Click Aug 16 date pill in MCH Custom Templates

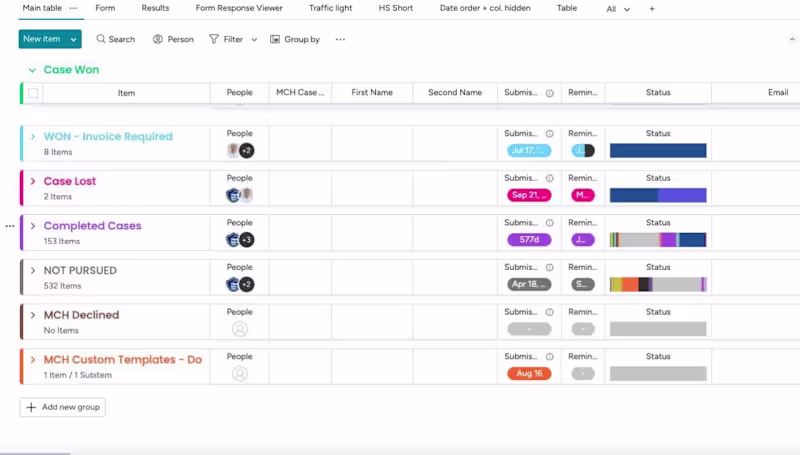(529, 373)
